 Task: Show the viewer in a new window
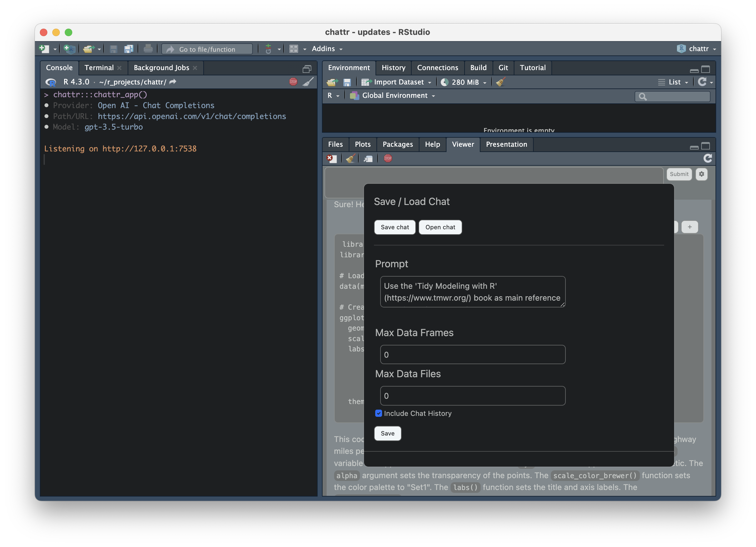pos(368,159)
